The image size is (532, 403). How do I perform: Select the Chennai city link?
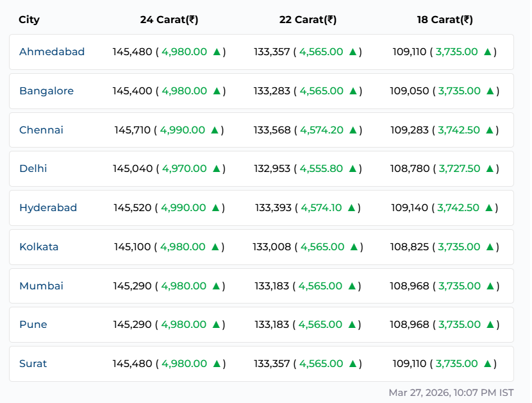41,130
